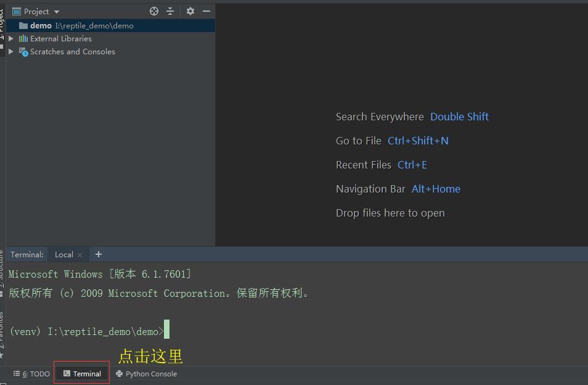Click the project path I:\reptile_demo\demo text
588x385 pixels.
point(94,25)
